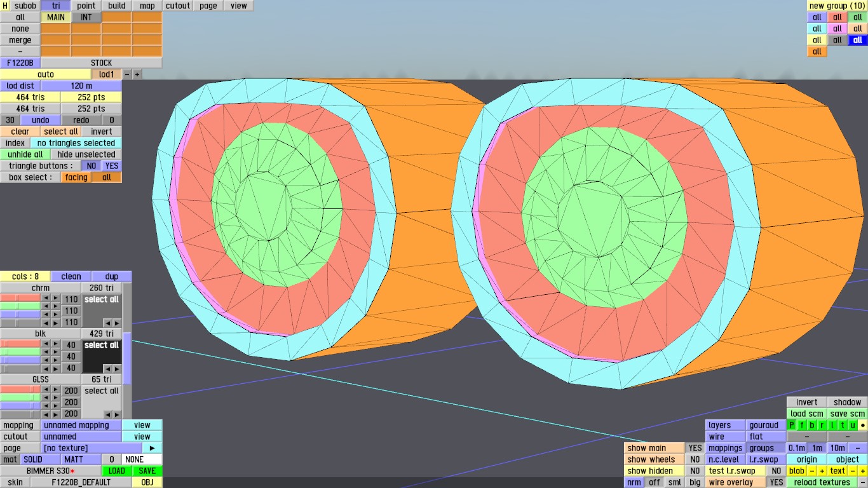Select the b back view button
The width and height of the screenshot is (868, 488).
(x=812, y=425)
